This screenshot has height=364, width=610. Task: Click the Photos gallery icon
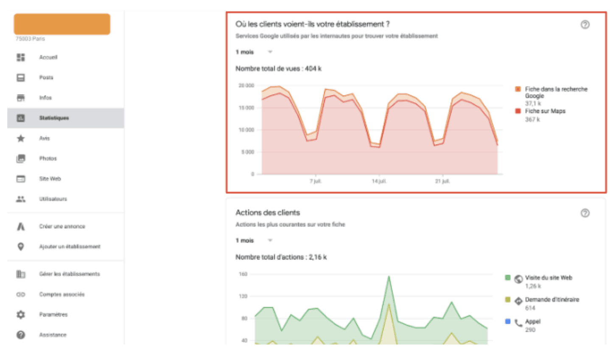pos(21,159)
